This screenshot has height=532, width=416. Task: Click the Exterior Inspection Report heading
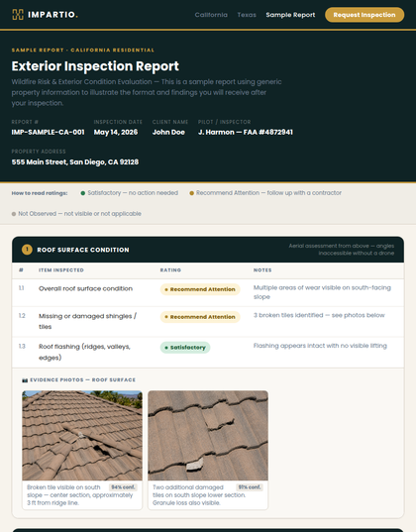click(95, 66)
